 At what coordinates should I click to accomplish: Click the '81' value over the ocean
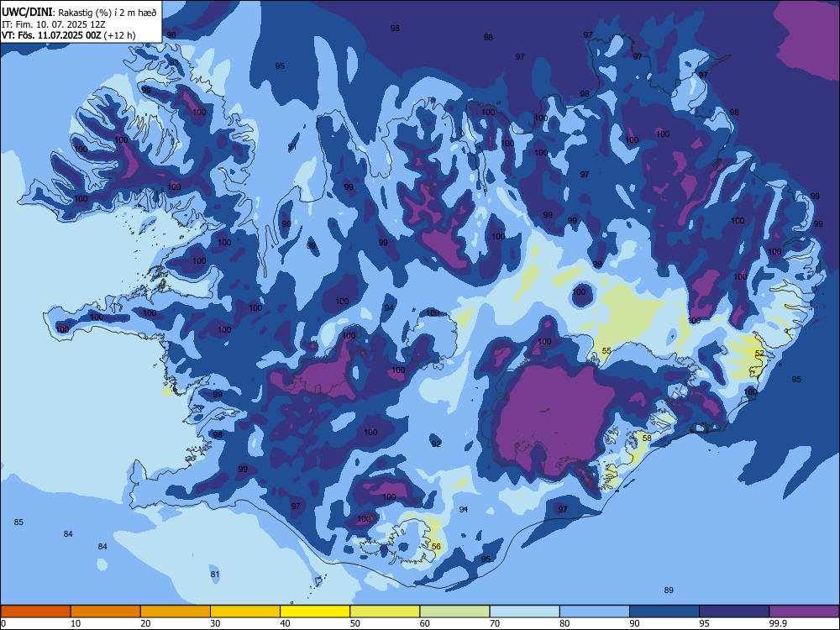[215, 575]
